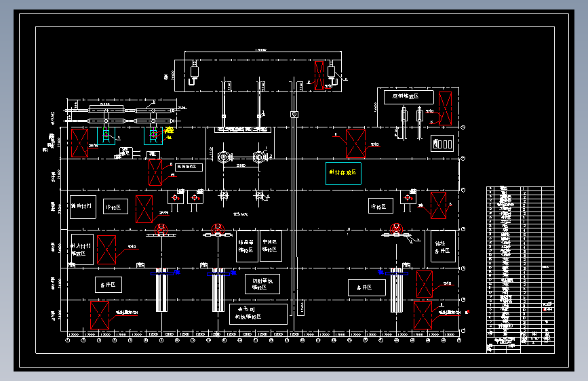Viewport: 588px width, 381px height.
Task: Select the right 冷坯区 box
Action: tap(380, 206)
